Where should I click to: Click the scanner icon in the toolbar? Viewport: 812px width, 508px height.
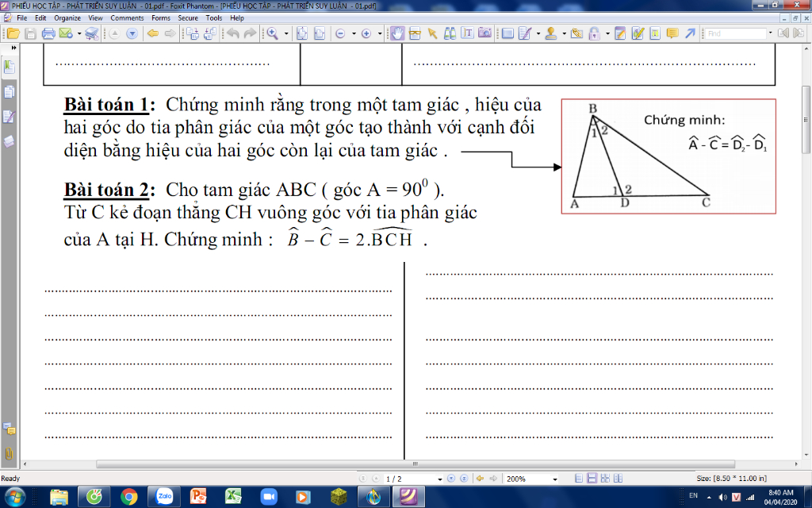coord(92,33)
